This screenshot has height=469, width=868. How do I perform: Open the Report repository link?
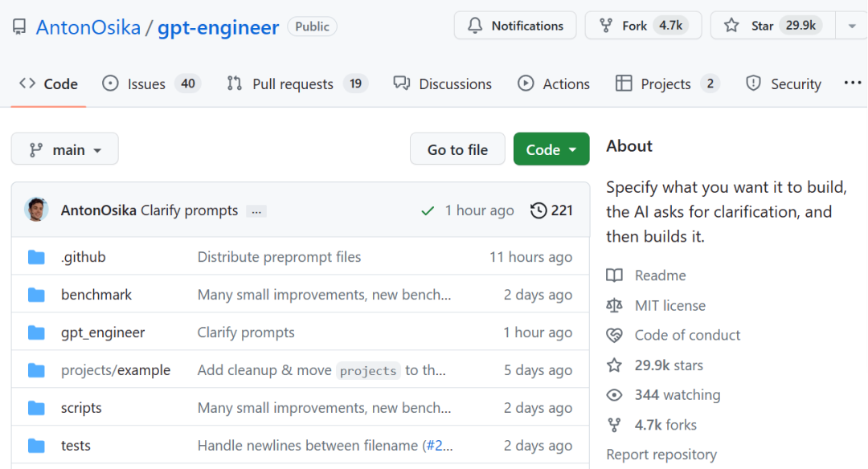661,455
